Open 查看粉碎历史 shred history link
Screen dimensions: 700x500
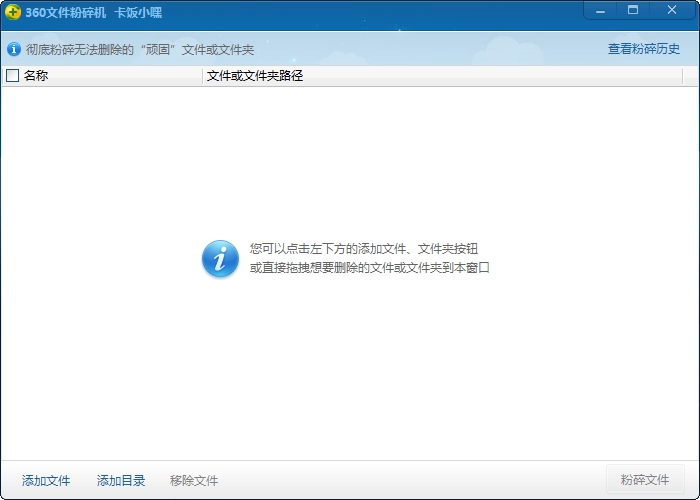click(643, 49)
